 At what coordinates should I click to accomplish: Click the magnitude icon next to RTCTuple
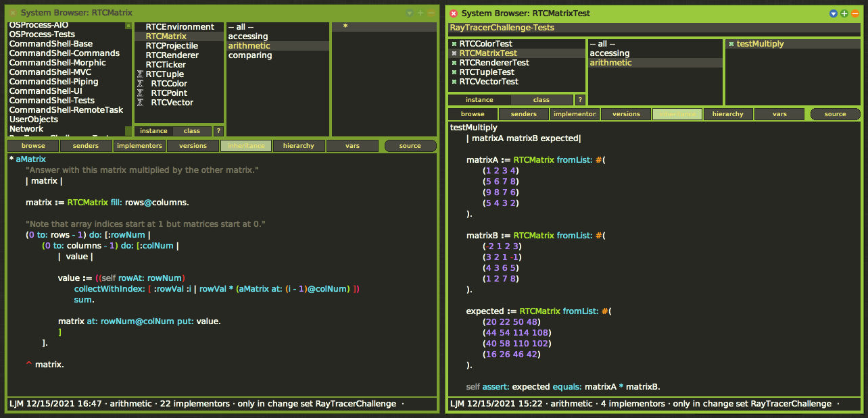click(x=140, y=74)
